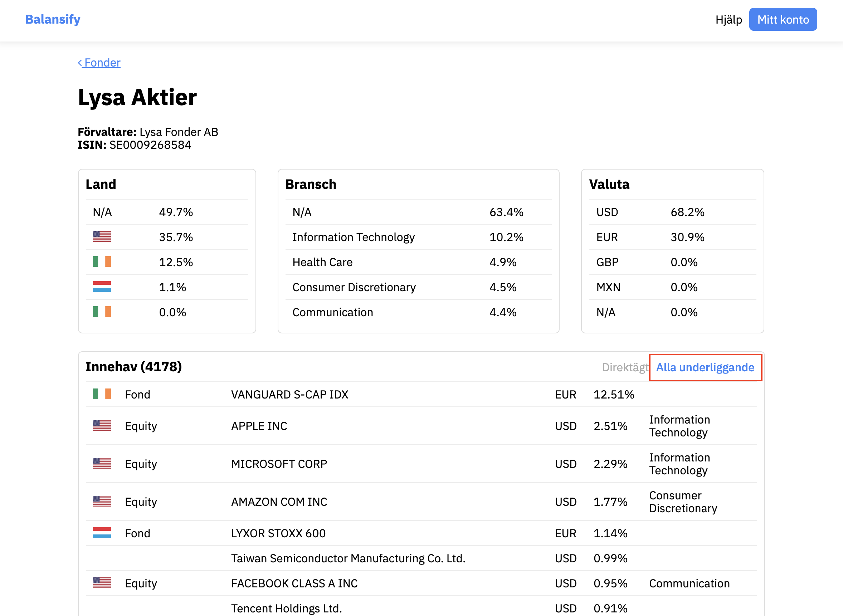This screenshot has height=616, width=843.
Task: Click the US flag beside APPLE INC
Action: [102, 425]
